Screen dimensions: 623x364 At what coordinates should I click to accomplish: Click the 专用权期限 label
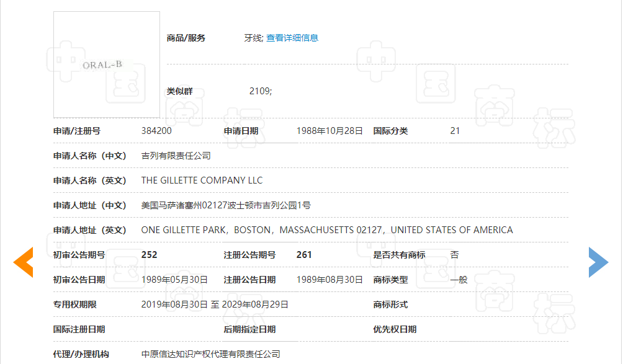tap(74, 304)
